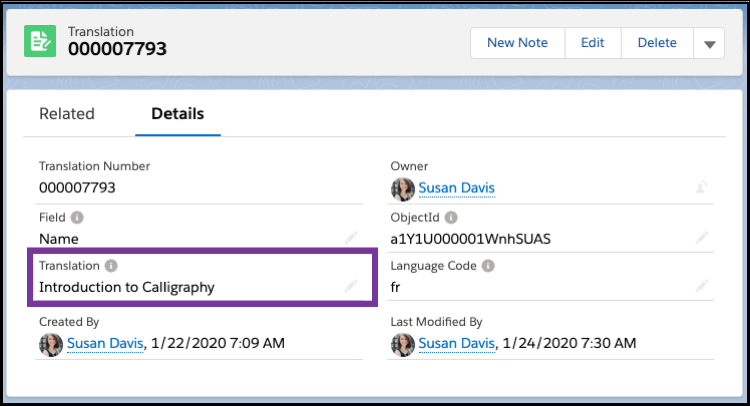This screenshot has width=750, height=406.
Task: Click the Translation Number value 000007793 in details
Action: point(77,188)
